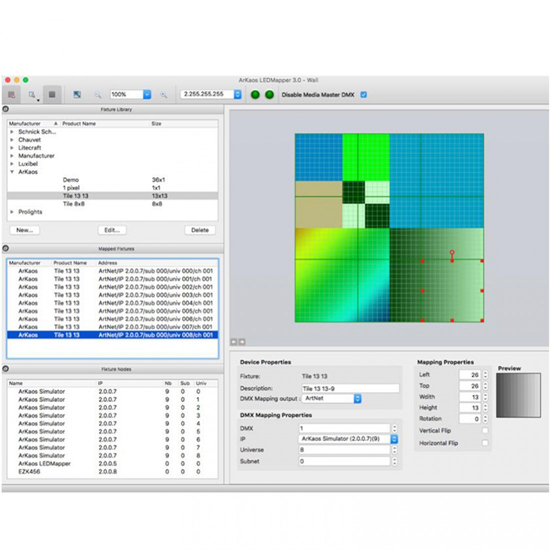Click the New... button

coord(25,230)
